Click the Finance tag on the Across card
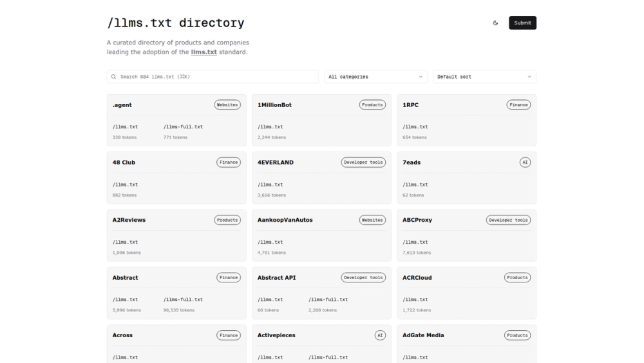The image size is (644, 363). (229, 335)
